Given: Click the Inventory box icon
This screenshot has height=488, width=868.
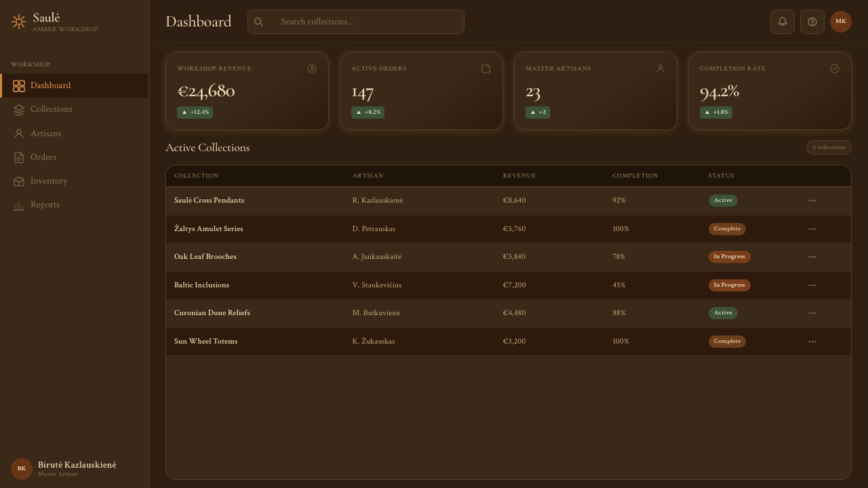Looking at the screenshot, I should click(x=19, y=182).
